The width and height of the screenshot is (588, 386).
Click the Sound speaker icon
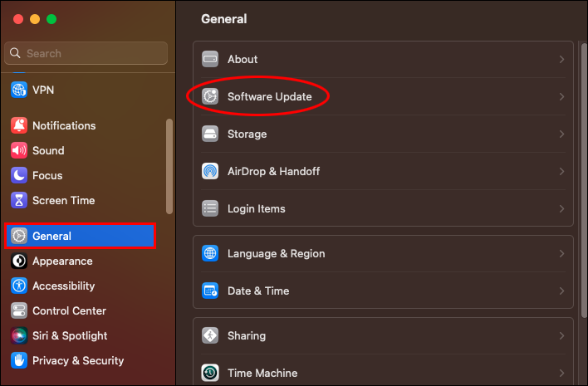pos(19,150)
